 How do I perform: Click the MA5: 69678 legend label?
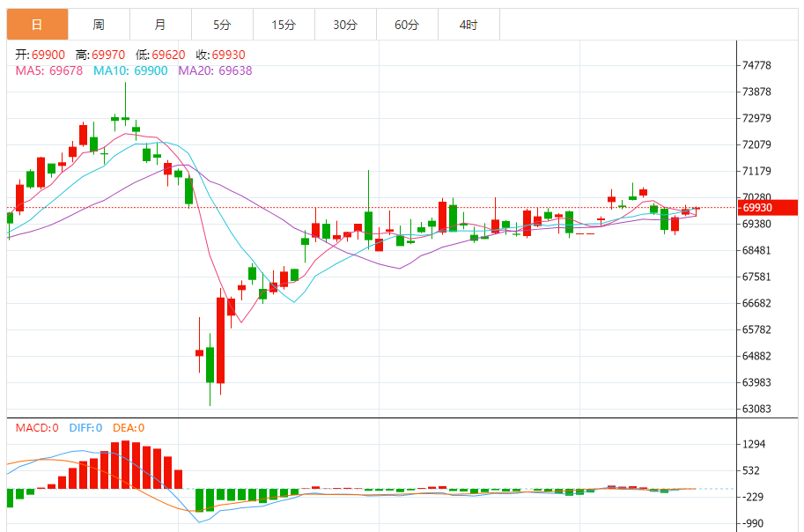[49, 70]
